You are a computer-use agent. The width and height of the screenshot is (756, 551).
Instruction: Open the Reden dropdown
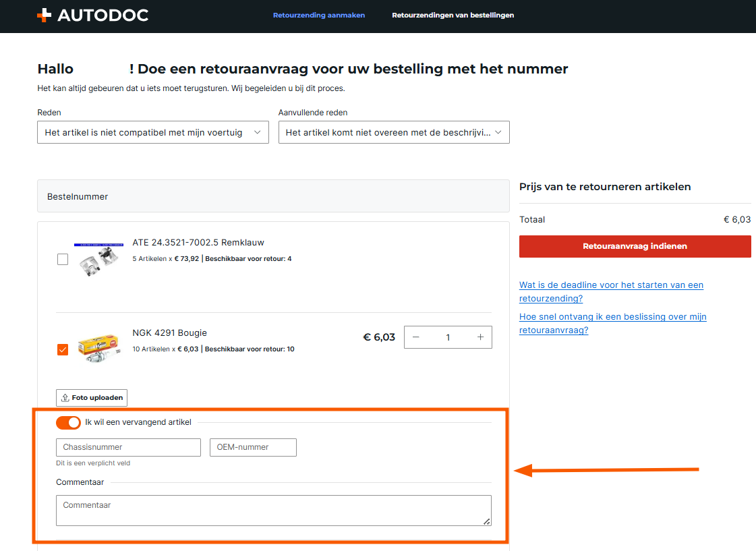(152, 133)
